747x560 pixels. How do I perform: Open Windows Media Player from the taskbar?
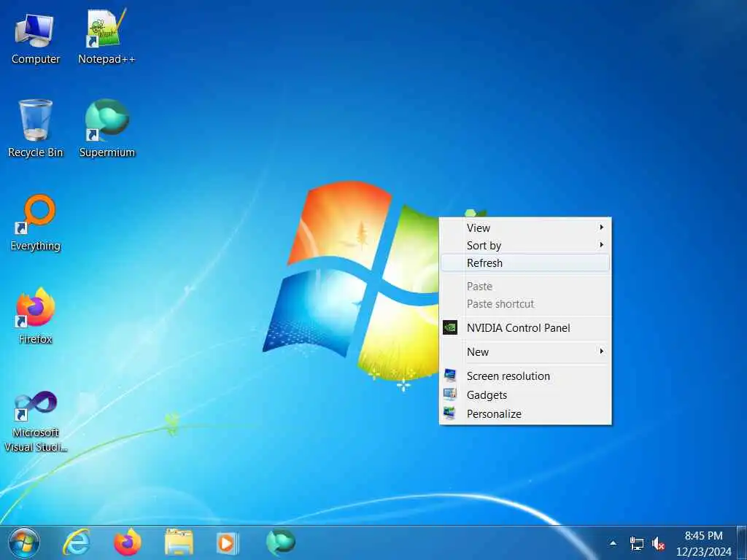point(228,542)
